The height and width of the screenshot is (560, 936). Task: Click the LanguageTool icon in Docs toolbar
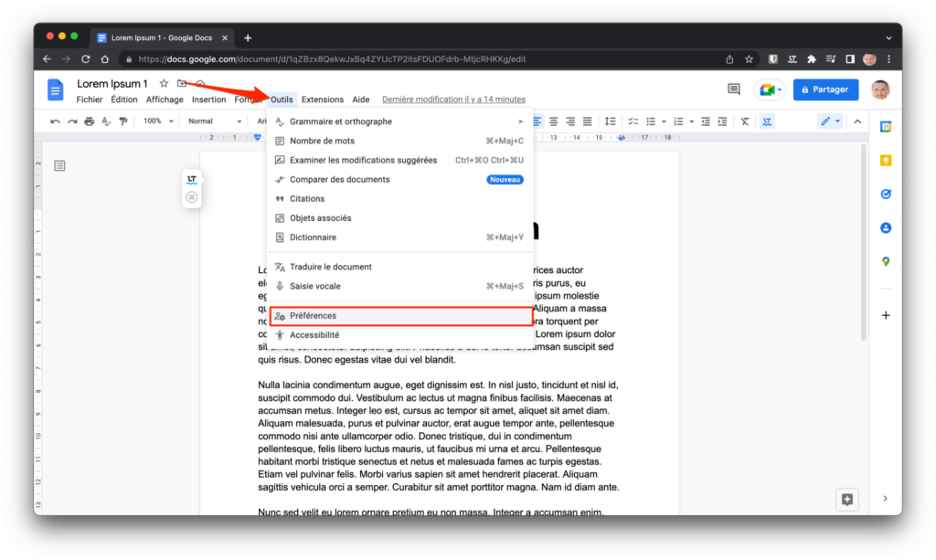pyautogui.click(x=767, y=122)
